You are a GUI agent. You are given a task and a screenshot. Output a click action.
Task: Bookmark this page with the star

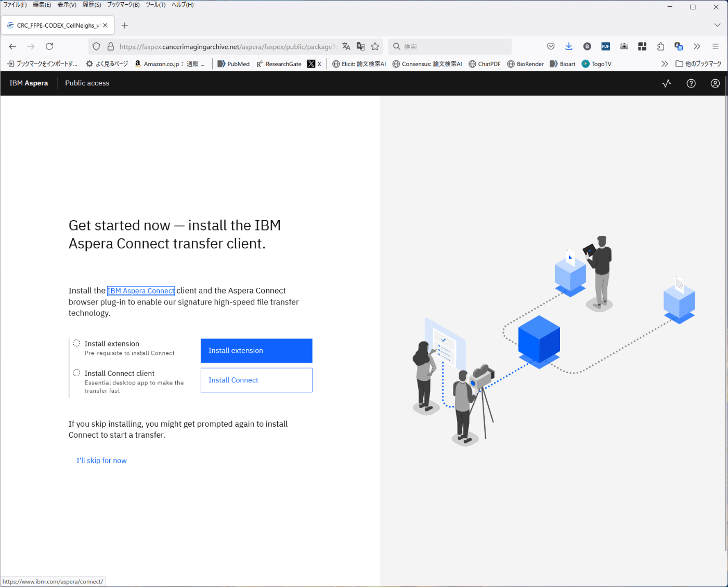[x=375, y=46]
